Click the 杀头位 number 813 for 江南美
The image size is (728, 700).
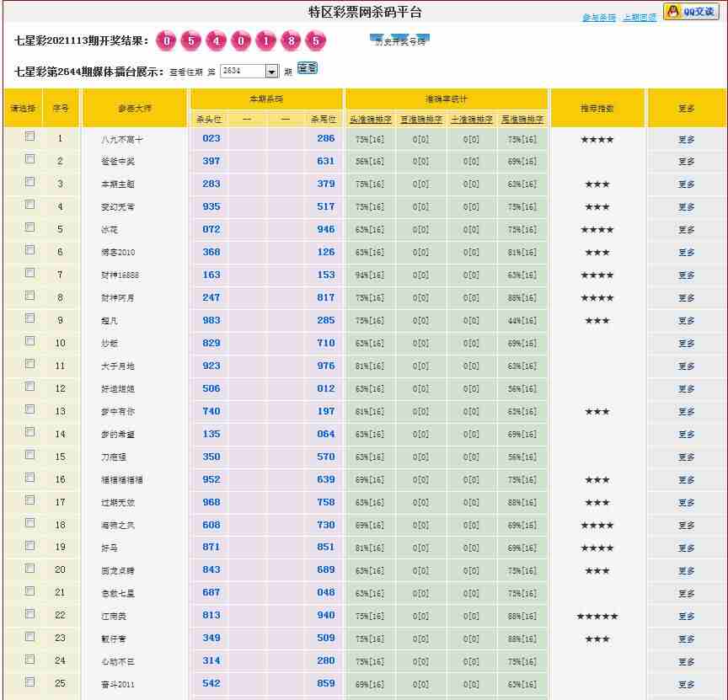pyautogui.click(x=211, y=615)
